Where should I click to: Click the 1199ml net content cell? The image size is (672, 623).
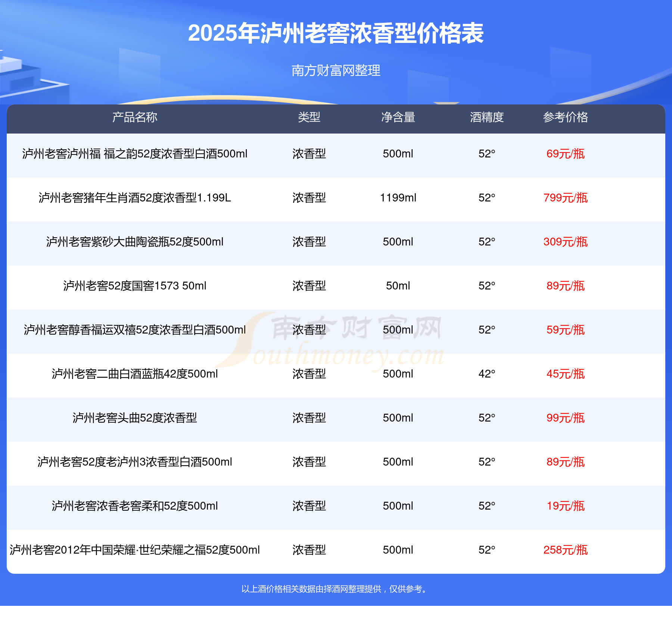pos(398,198)
